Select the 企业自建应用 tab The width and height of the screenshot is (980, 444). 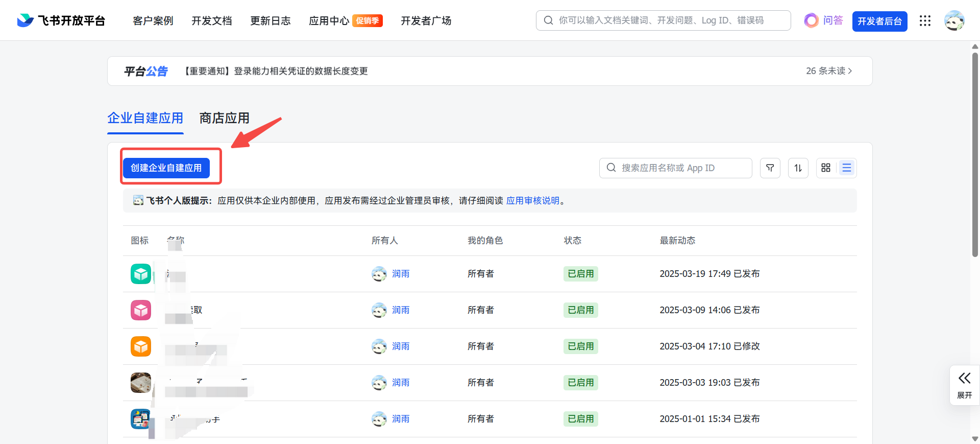pos(145,119)
